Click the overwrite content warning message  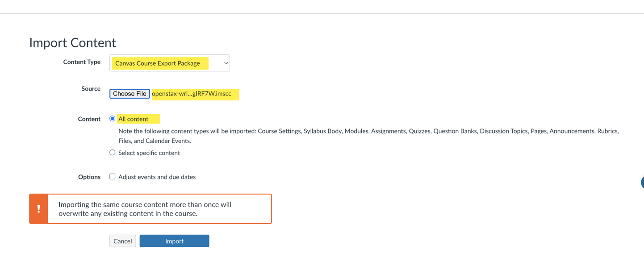(145, 209)
